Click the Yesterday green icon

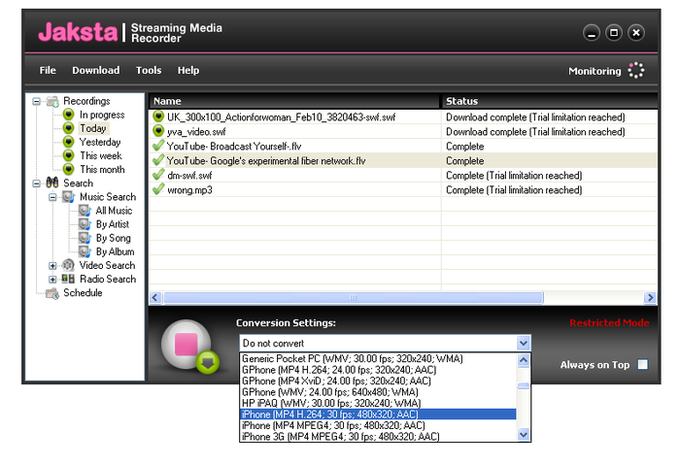click(x=69, y=142)
